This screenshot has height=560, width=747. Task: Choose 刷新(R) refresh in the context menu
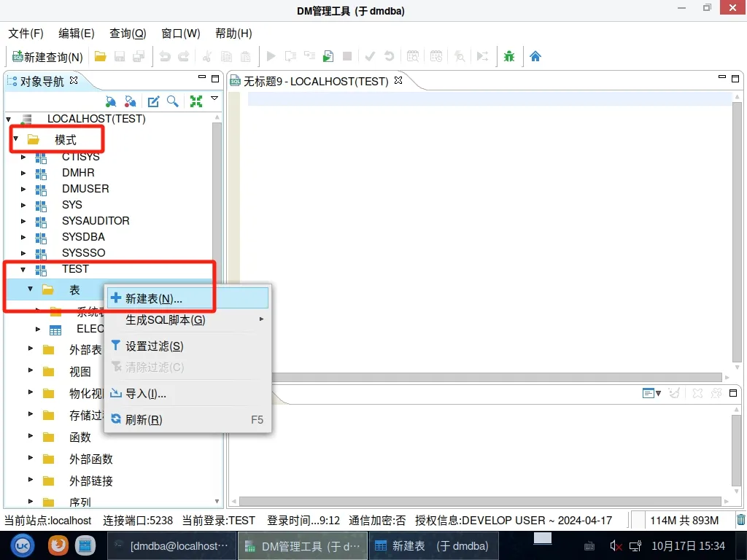coord(144,420)
